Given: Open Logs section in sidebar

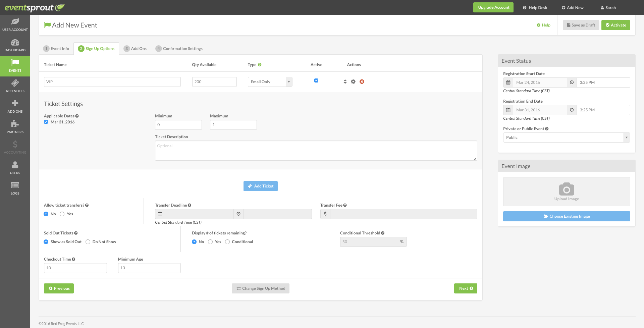Looking at the screenshot, I should 15,189.
